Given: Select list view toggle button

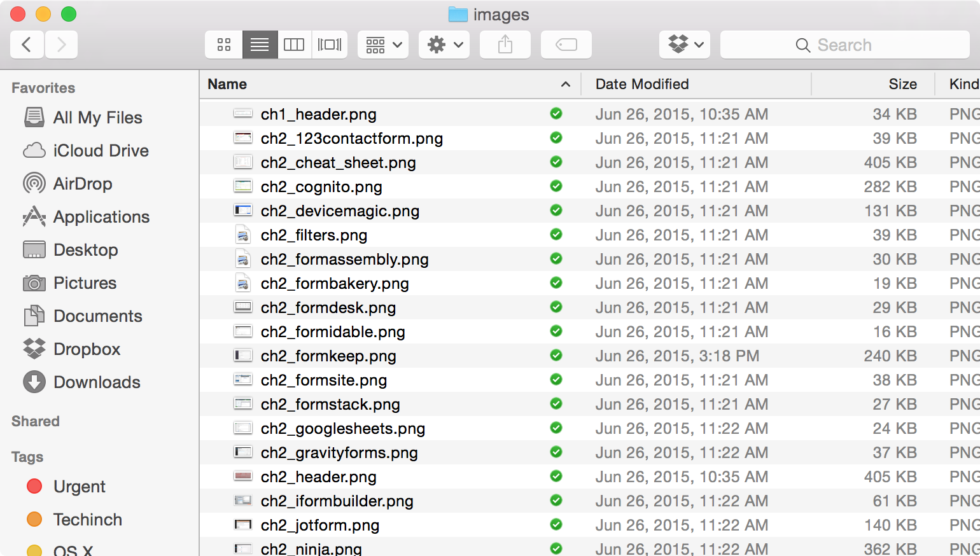Looking at the screenshot, I should [260, 45].
